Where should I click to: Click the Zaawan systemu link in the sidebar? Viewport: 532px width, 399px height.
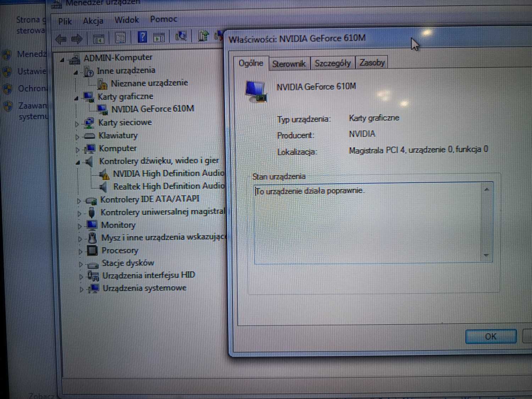[x=33, y=111]
